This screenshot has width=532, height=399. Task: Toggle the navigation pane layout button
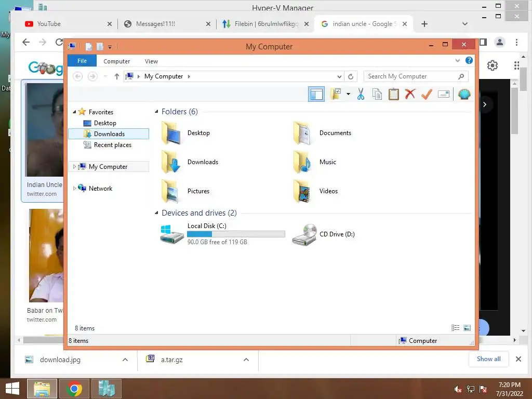click(316, 95)
